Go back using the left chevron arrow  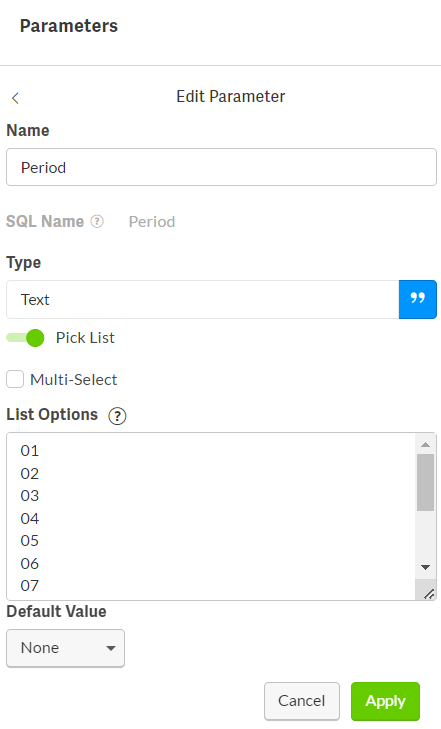[15, 98]
